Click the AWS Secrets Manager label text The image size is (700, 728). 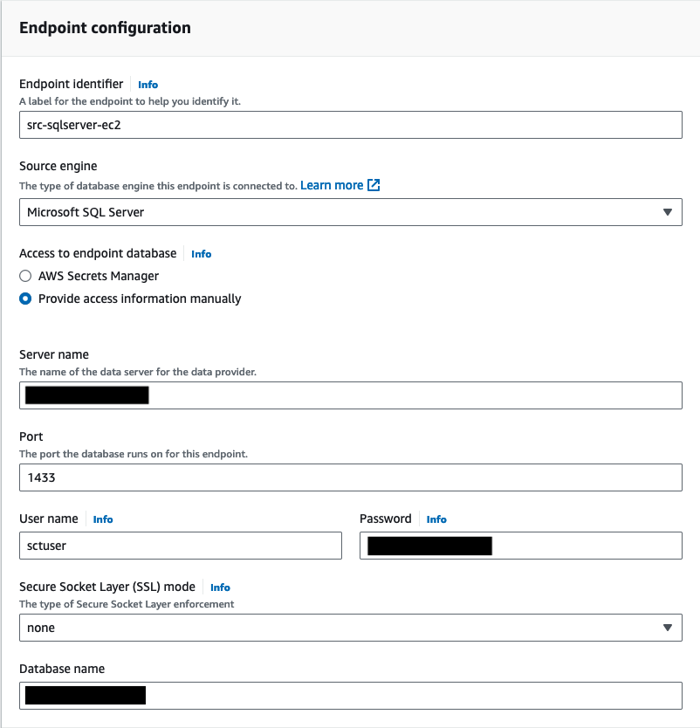pyautogui.click(x=99, y=276)
